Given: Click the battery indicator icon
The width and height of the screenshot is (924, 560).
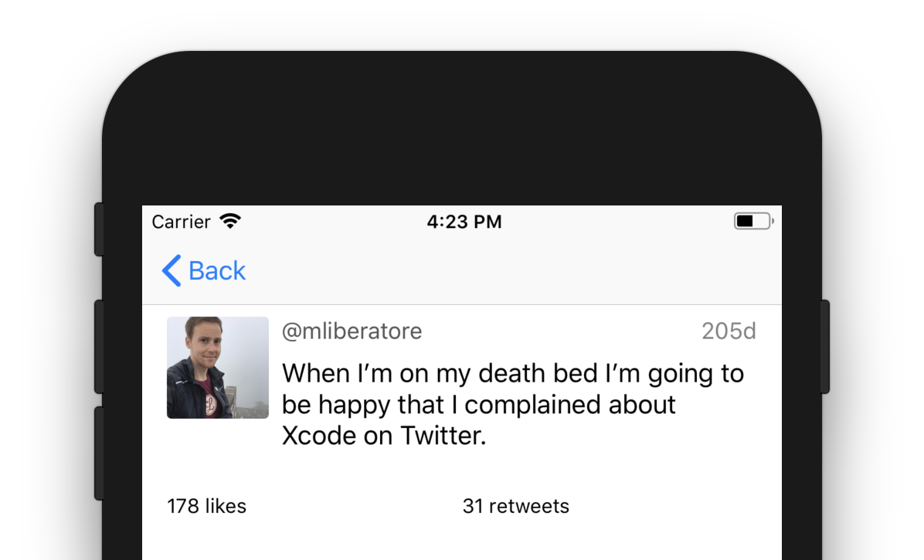Looking at the screenshot, I should click(752, 222).
